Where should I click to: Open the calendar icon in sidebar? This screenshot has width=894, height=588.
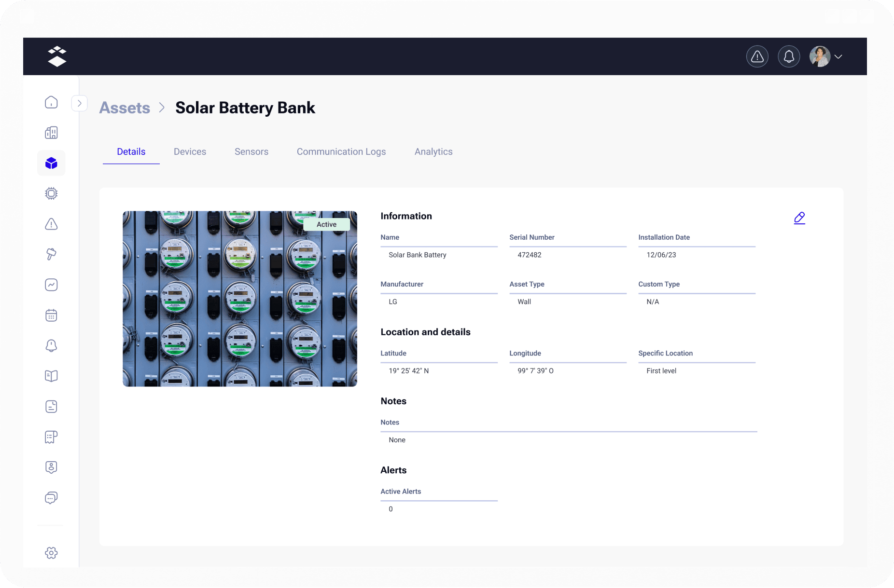click(x=51, y=315)
